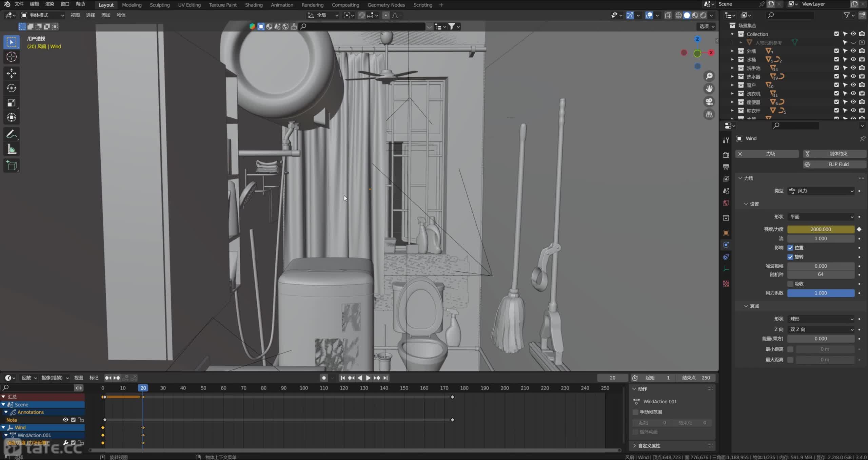
Task: Switch to wireframe viewport shading
Action: coord(678,15)
